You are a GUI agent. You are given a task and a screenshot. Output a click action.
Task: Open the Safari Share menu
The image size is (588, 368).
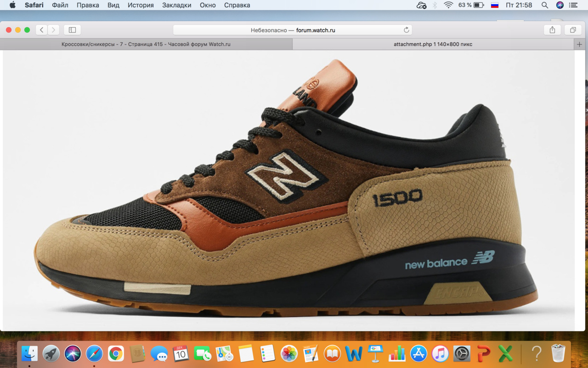[552, 30]
